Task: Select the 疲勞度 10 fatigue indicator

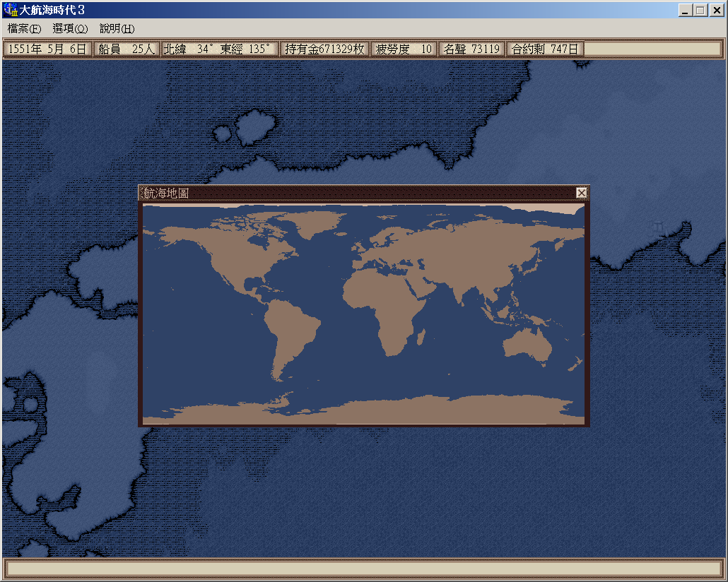Action: tap(404, 49)
